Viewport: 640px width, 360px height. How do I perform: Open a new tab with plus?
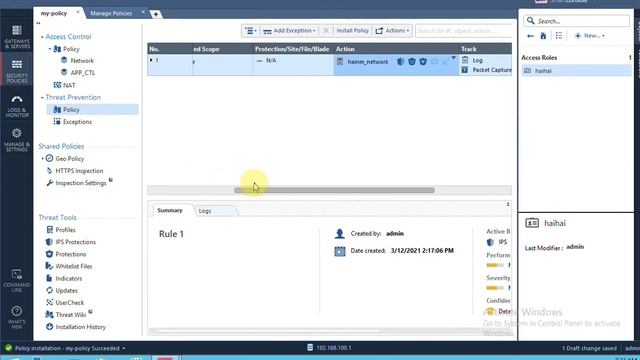tap(156, 14)
